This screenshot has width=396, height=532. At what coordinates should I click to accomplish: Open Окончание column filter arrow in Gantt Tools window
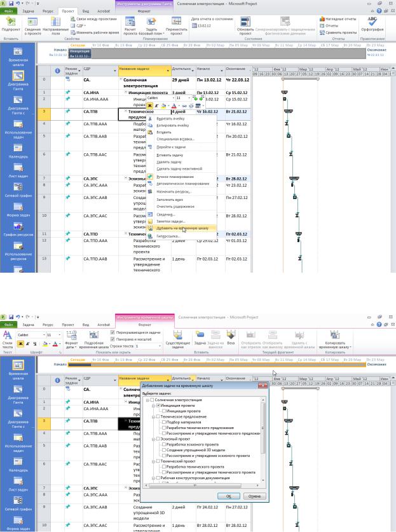[249, 71]
